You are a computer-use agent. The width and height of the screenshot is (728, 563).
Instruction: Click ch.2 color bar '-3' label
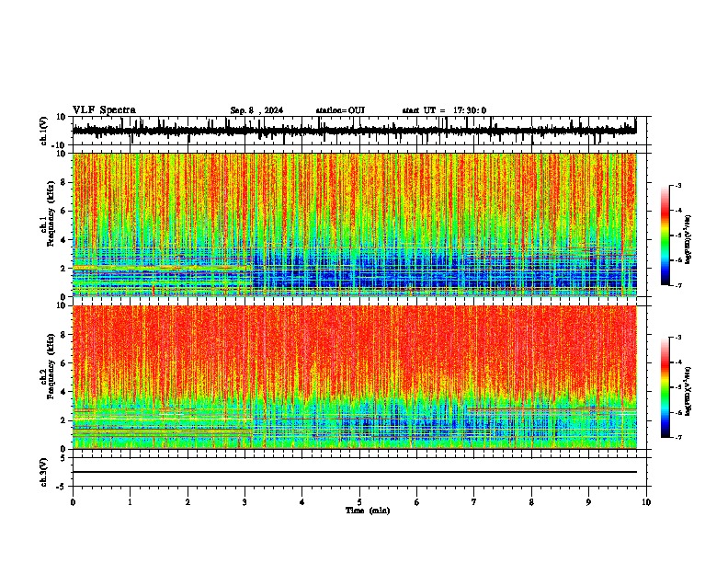(678, 338)
